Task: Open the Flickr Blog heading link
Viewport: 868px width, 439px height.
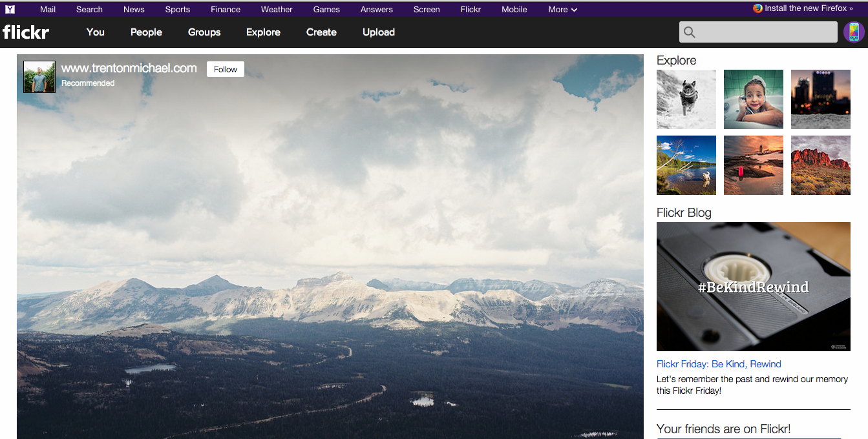Action: pos(684,212)
